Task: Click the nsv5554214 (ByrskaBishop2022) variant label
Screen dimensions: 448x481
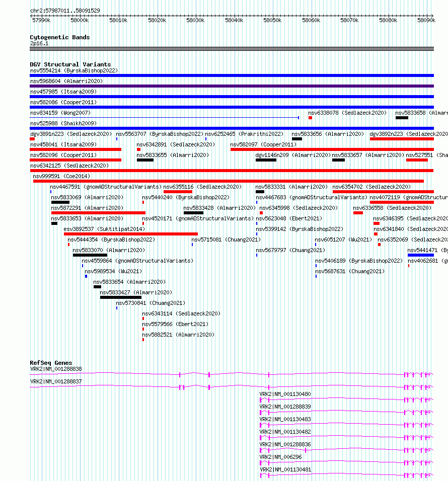Action: (74, 70)
